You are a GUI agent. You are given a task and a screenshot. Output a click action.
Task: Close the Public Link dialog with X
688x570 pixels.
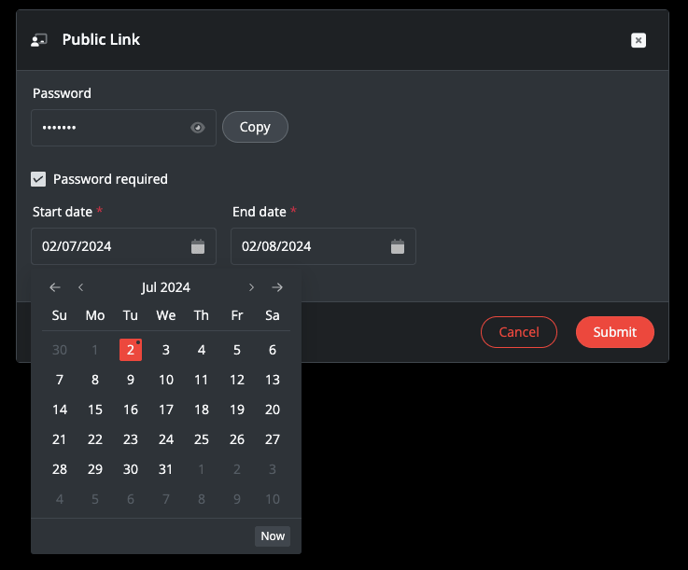coord(638,40)
